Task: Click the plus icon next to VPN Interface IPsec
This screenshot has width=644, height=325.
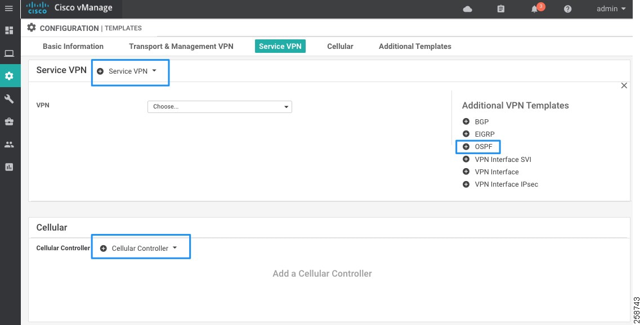Action: tap(466, 184)
